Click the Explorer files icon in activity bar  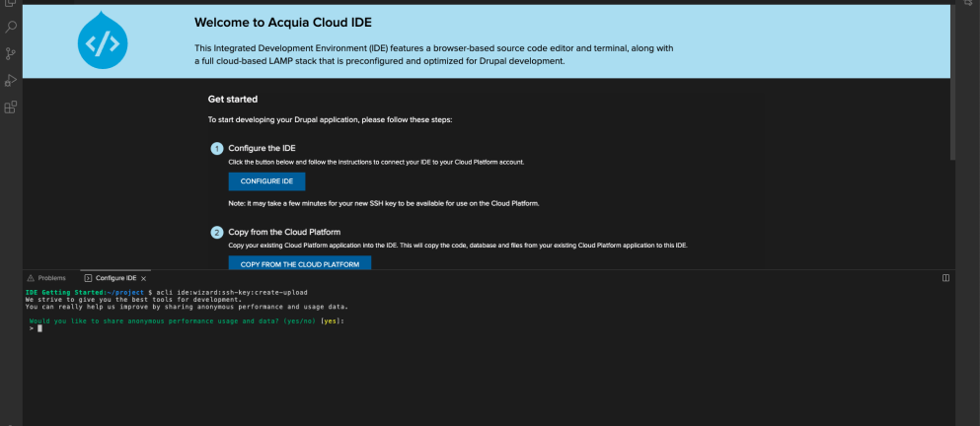pos(11,3)
